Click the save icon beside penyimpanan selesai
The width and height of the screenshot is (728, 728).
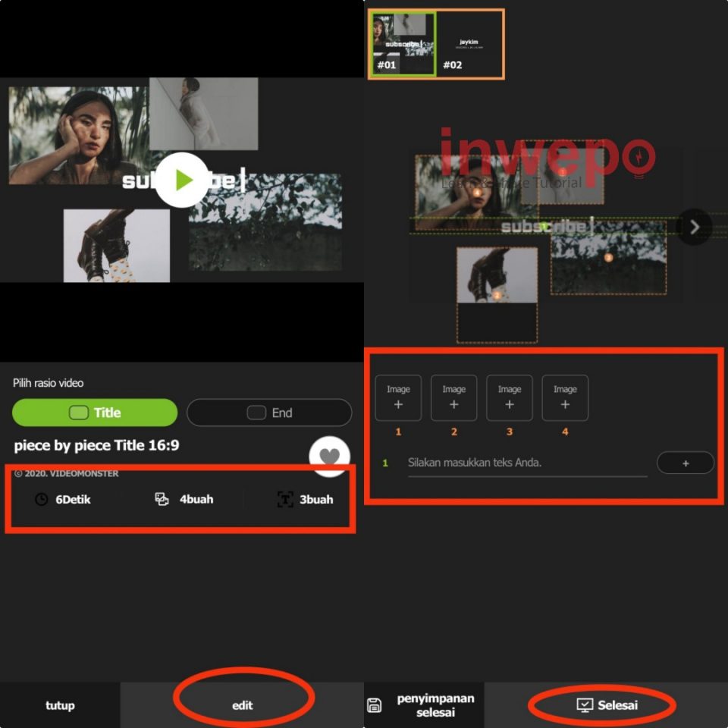tap(374, 704)
